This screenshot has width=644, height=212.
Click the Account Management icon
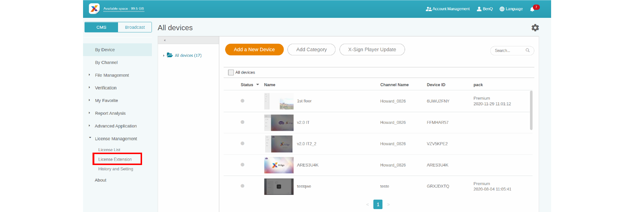[428, 9]
